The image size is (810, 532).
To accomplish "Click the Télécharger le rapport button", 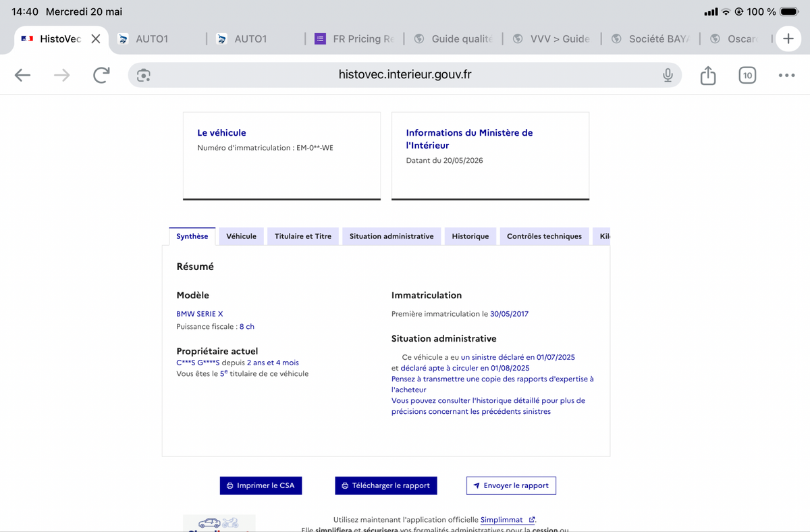I will click(386, 485).
